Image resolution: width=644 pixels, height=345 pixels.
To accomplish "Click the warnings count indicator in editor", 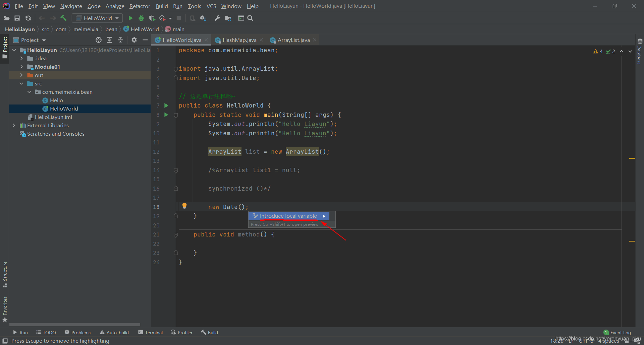I will coord(598,51).
